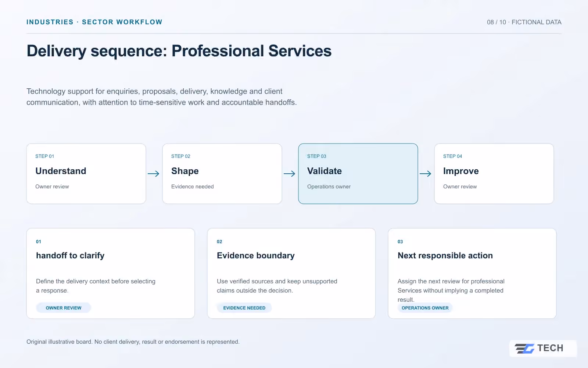Click the 'Original illustrative board' footer note

[133, 342]
